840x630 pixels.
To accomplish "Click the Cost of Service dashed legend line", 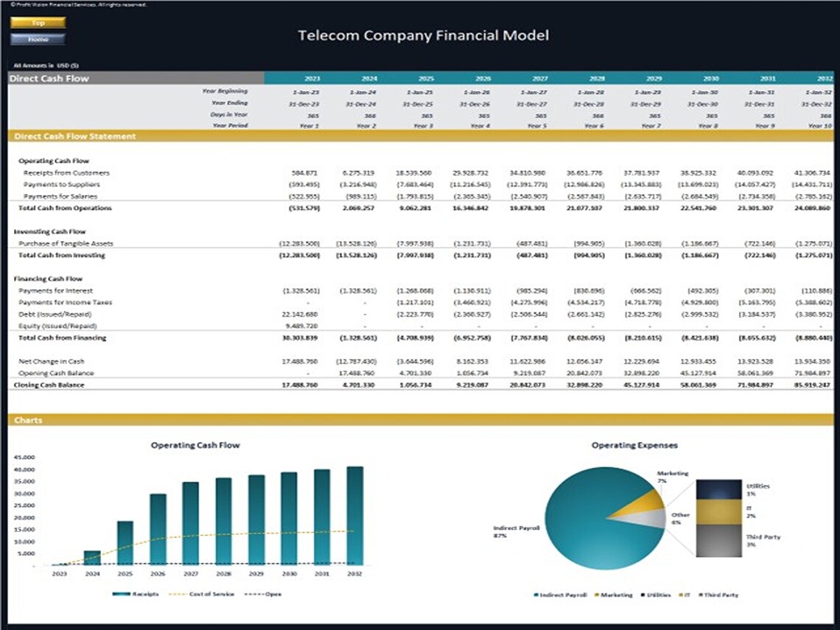I will tap(178, 594).
